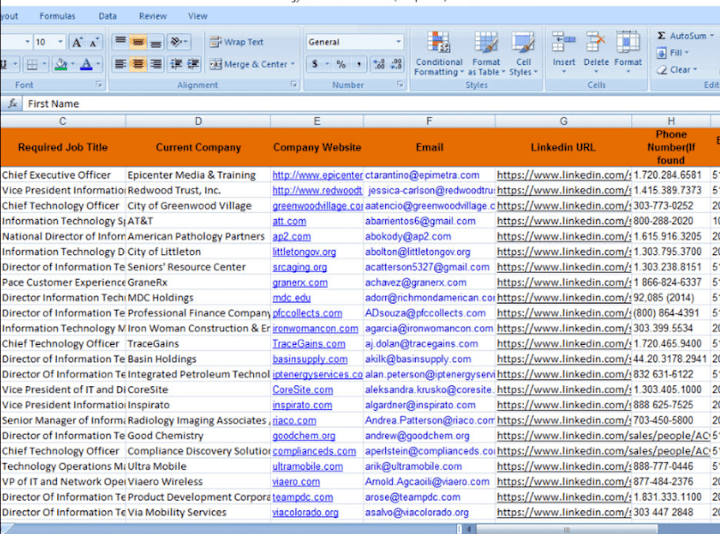
Task: Apply Borders to selected cells
Action: click(32, 64)
